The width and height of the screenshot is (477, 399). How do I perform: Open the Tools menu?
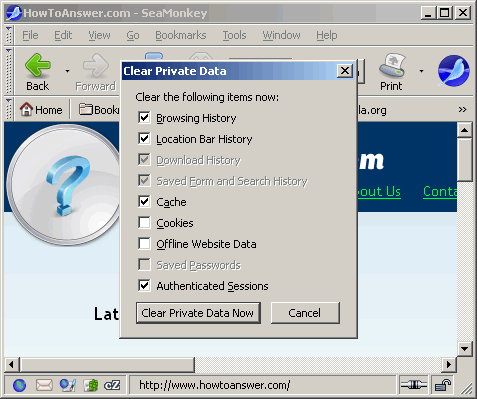[234, 35]
